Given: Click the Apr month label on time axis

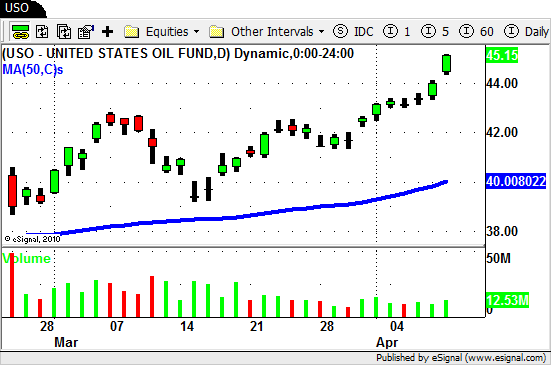Looking at the screenshot, I should (x=387, y=342).
